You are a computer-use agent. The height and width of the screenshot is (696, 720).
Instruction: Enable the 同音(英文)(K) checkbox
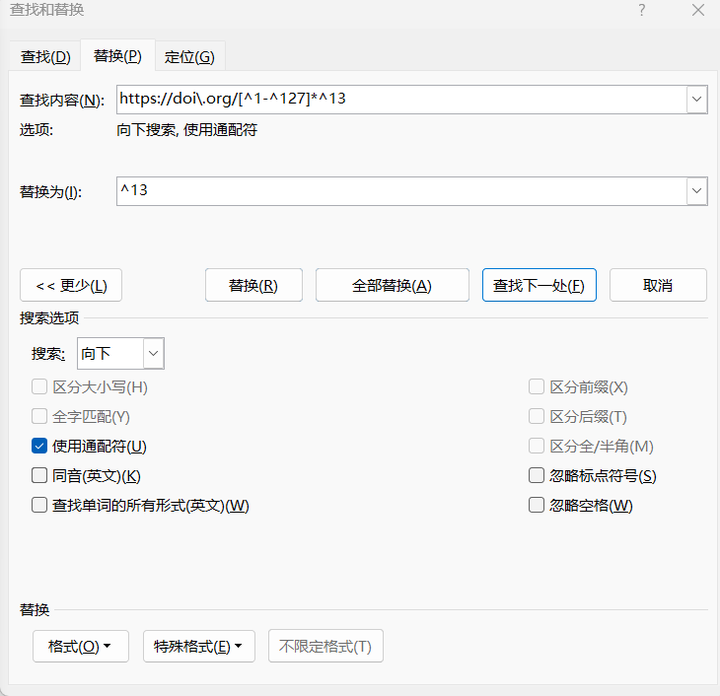pos(40,476)
